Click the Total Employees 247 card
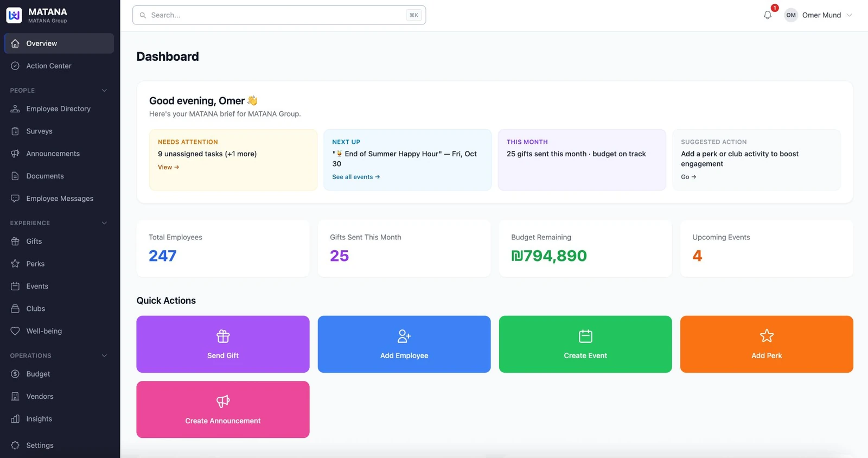This screenshot has height=458, width=868. point(223,249)
